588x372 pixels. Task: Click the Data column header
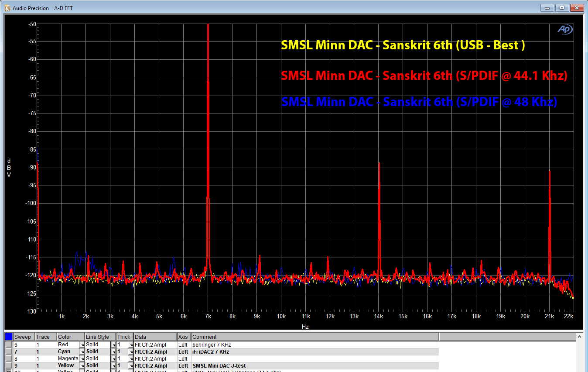(x=155, y=337)
